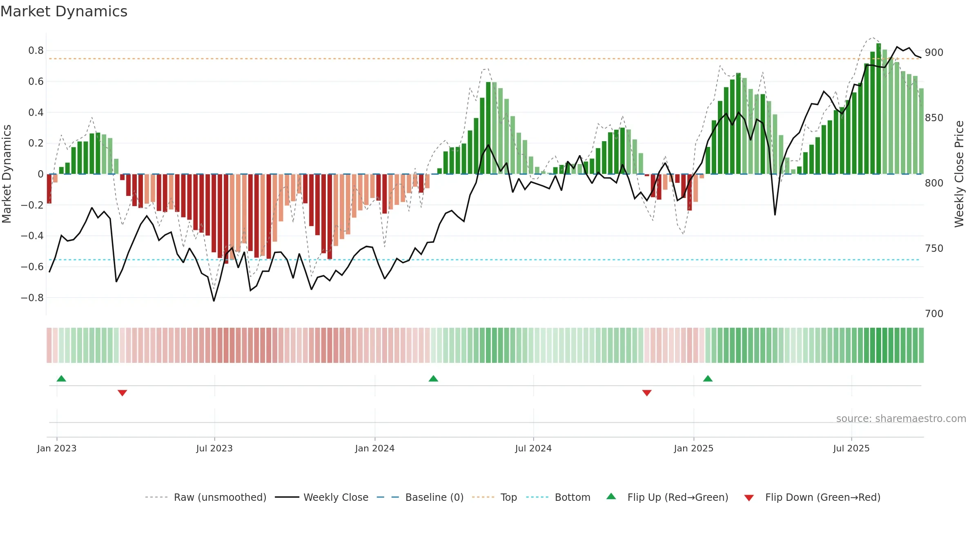Click the source: sharemaestro.com text
Screen dimensions: 980x551
pyautogui.click(x=901, y=418)
